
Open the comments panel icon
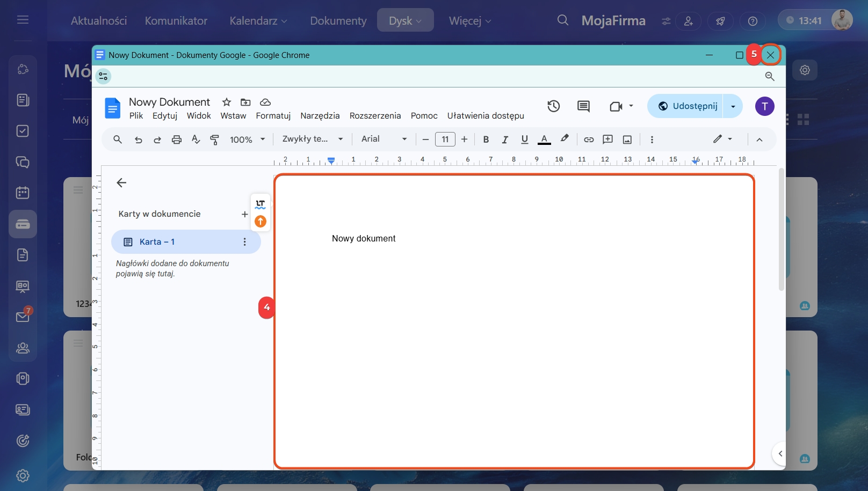[x=583, y=106]
